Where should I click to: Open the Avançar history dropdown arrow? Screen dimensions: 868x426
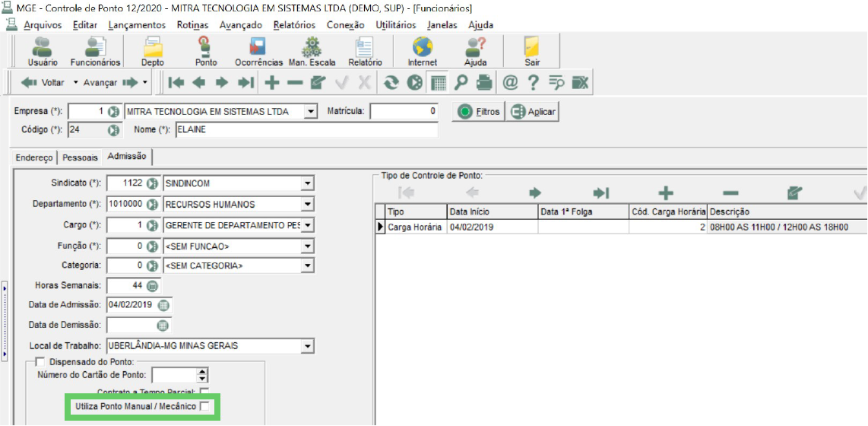(x=145, y=83)
